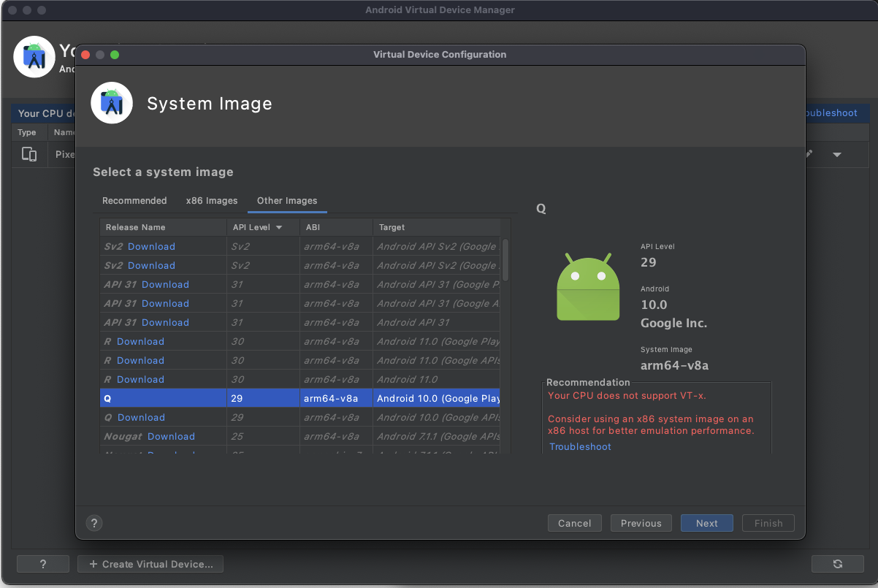The image size is (878, 588).
Task: Open Troubleshoot link in Recommendation box
Action: point(580,446)
